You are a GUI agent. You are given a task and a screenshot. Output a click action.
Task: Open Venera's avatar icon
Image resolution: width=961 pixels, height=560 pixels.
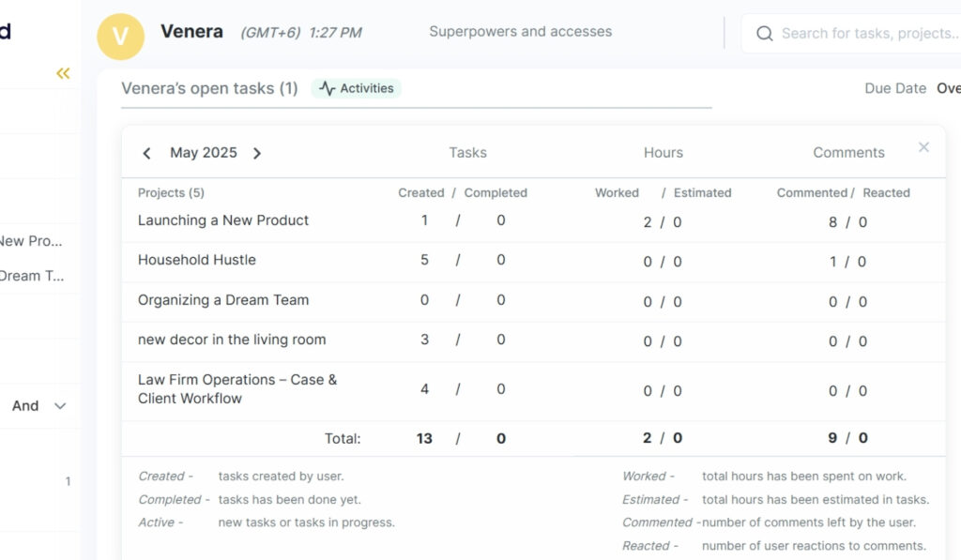(x=120, y=37)
